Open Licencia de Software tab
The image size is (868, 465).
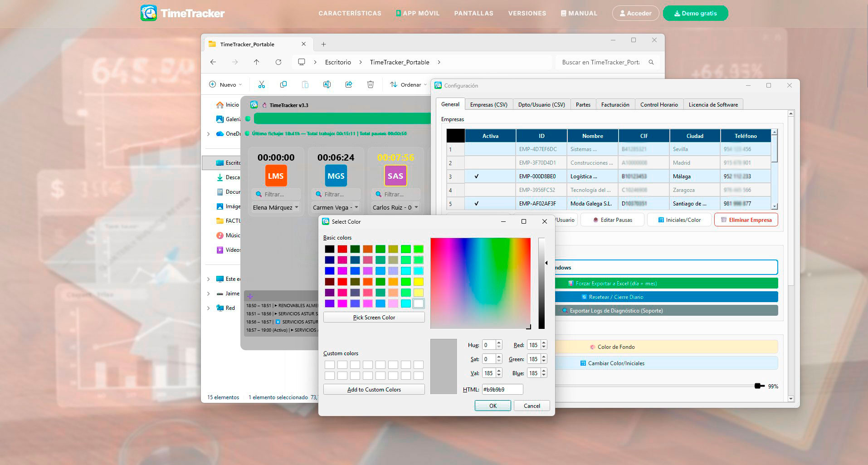click(x=713, y=104)
